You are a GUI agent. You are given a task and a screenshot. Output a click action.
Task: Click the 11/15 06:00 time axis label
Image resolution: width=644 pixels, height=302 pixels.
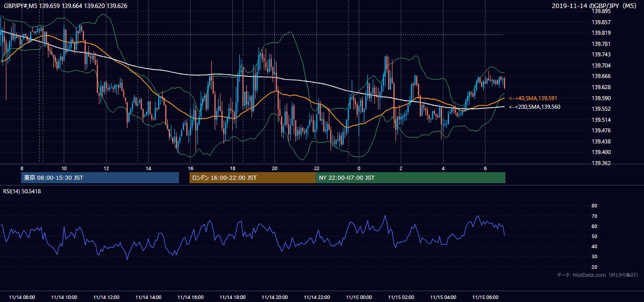(485, 297)
